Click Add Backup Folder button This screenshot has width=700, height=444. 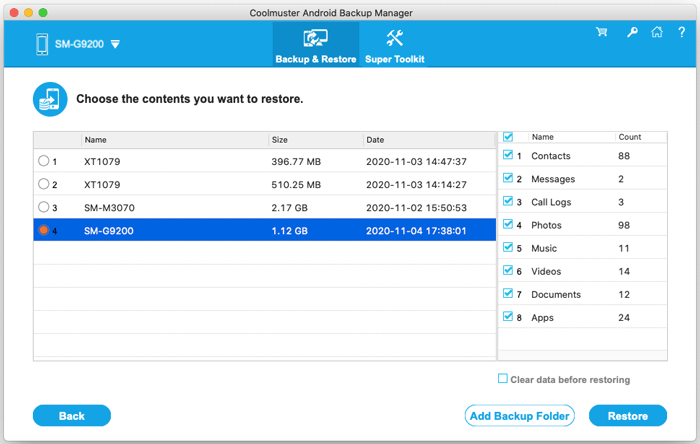pyautogui.click(x=520, y=416)
